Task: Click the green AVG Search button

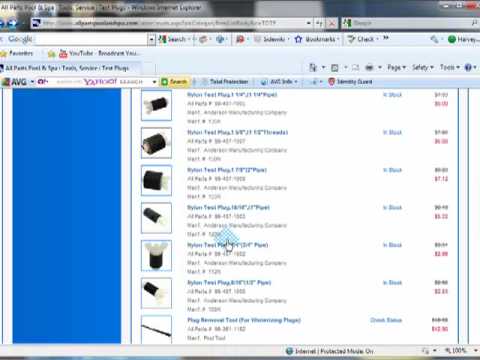Action: (x=174, y=82)
